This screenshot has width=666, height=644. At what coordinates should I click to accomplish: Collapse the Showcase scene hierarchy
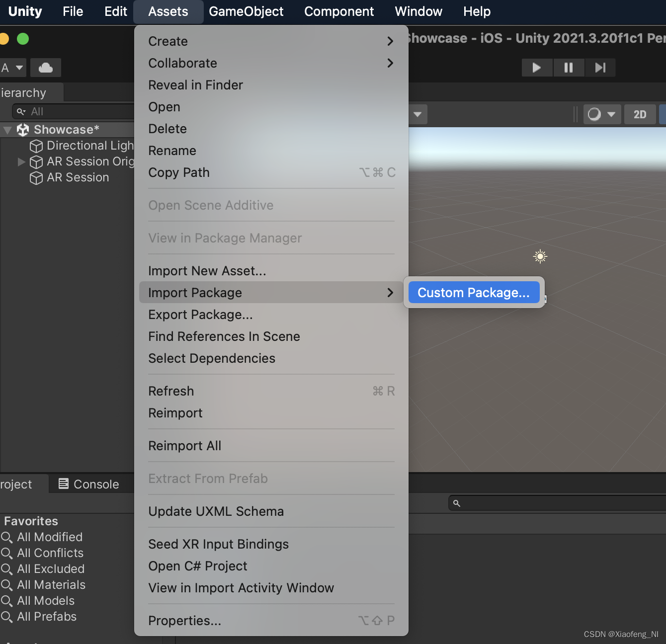click(x=7, y=129)
